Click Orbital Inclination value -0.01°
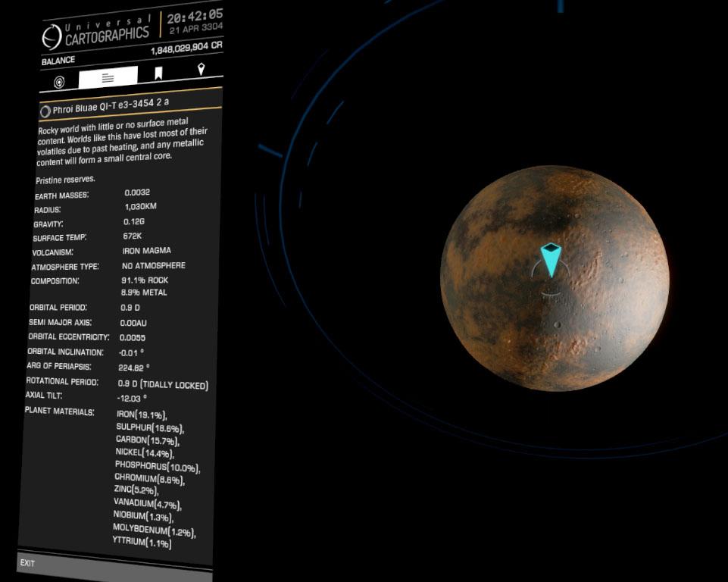 [131, 353]
